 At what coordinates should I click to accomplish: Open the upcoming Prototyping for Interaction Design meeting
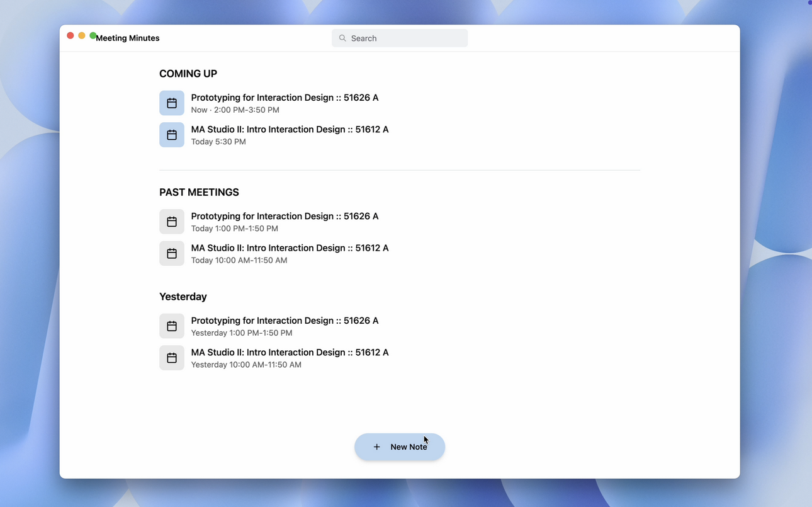click(x=285, y=98)
